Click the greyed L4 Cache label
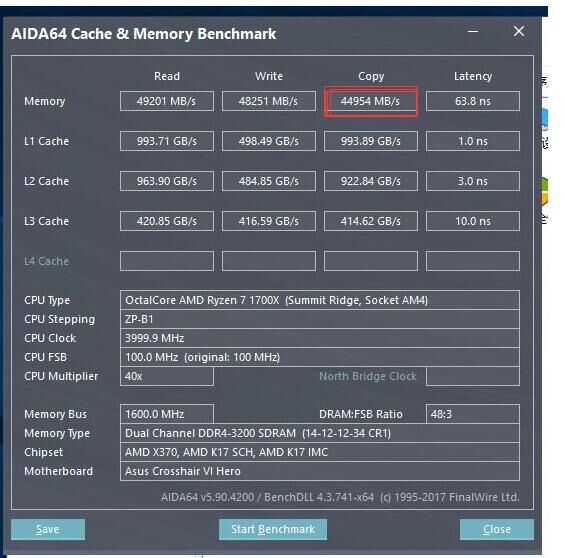The height and width of the screenshot is (558, 565). coord(46,261)
